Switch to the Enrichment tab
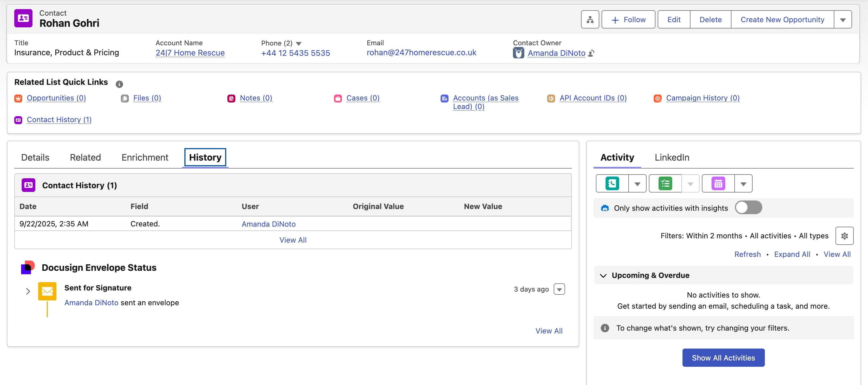 point(145,157)
